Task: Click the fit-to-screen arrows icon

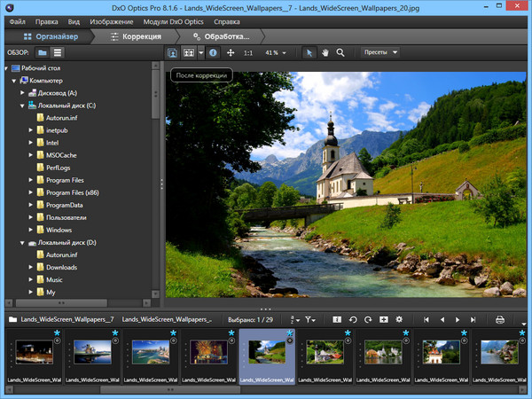Action: [x=231, y=52]
